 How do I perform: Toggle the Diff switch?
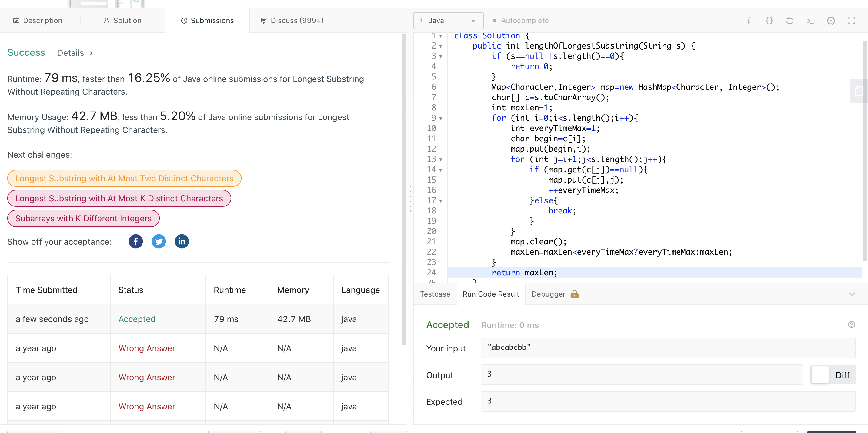tap(820, 375)
